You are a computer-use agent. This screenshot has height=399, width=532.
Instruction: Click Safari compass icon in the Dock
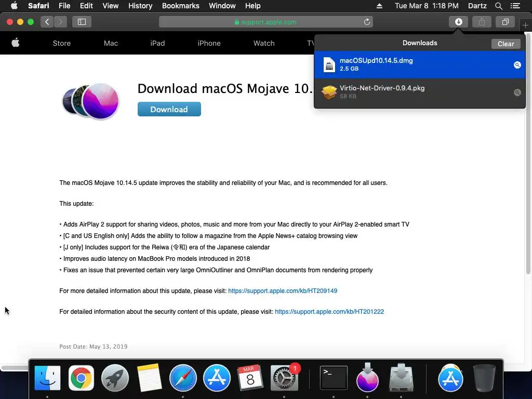[x=183, y=378]
